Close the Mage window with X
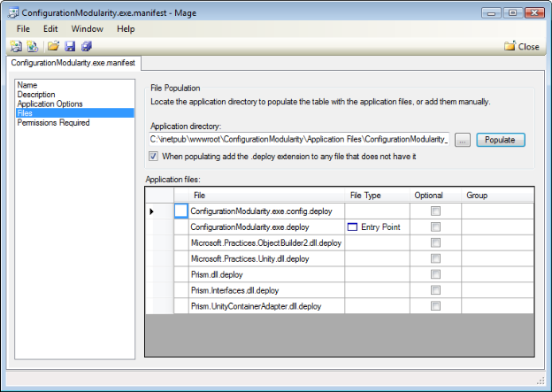This screenshot has height=392, width=552. tap(534, 12)
